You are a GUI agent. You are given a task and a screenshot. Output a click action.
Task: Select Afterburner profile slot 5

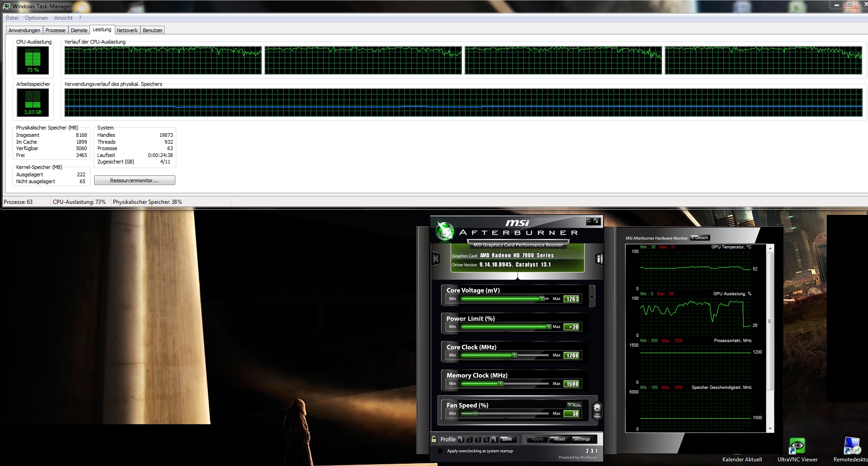pyautogui.click(x=494, y=439)
